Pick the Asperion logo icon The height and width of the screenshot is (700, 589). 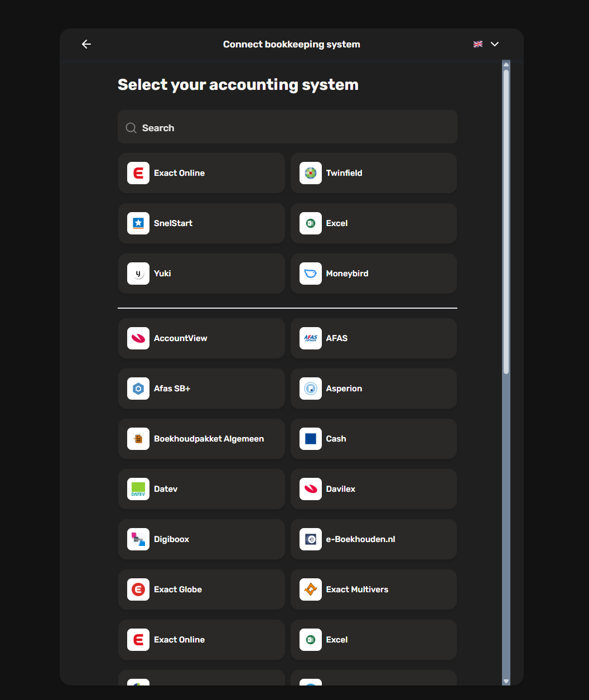[x=311, y=389]
